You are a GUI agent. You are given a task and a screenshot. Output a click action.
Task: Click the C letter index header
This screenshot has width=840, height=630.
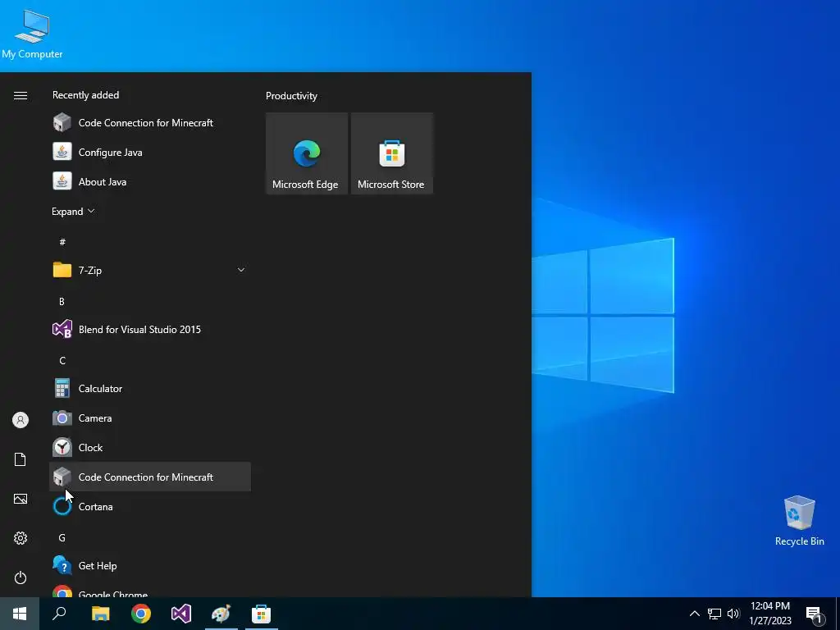pos(62,361)
